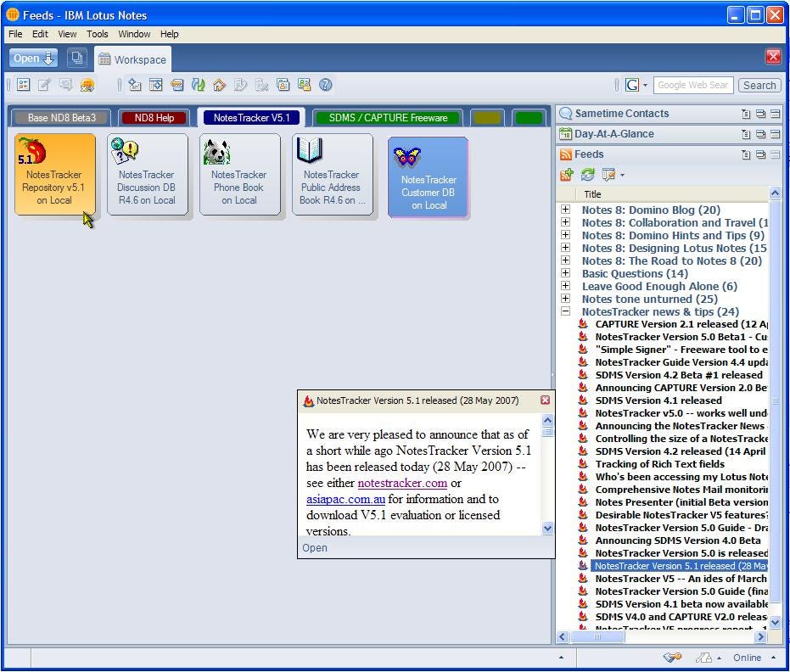Screen dimensions: 790x672
Task: Click the overlapping pages icon beside Open button
Action: (x=76, y=58)
